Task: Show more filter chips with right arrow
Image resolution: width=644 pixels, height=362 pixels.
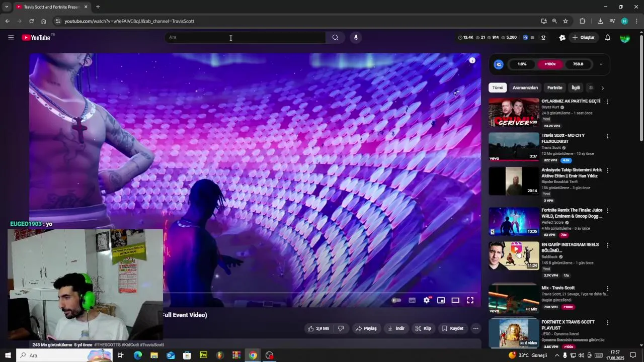Action: (602, 88)
